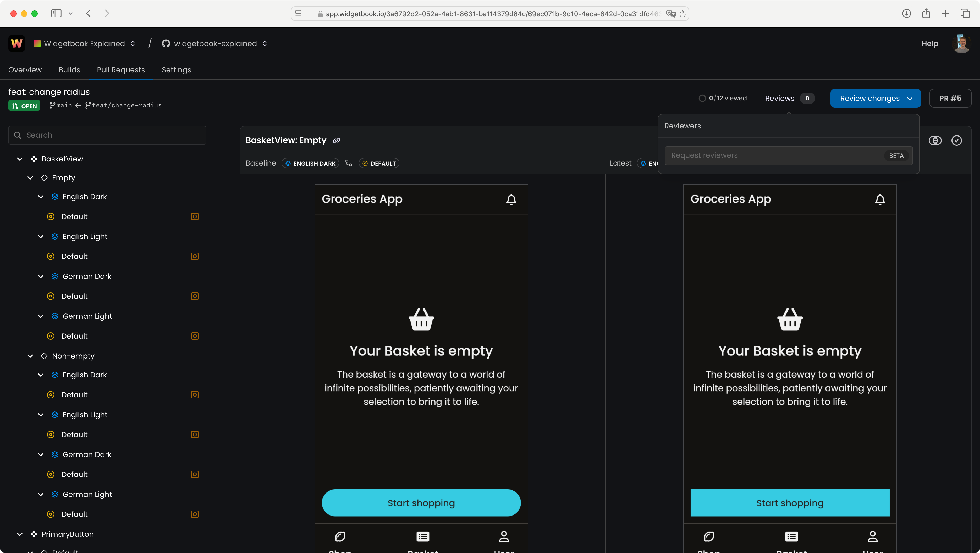Click the bell icon in Baseline preview
980x553 pixels.
(x=511, y=199)
